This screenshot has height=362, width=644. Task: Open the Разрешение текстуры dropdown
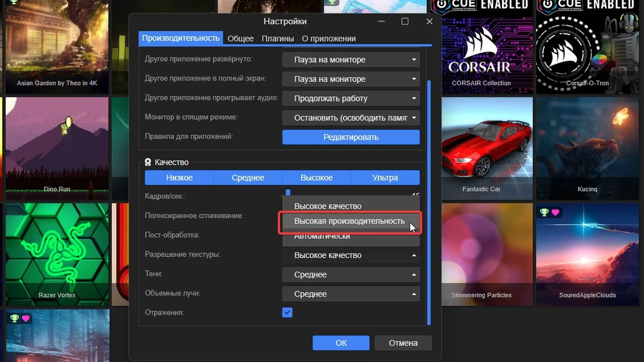pos(351,255)
